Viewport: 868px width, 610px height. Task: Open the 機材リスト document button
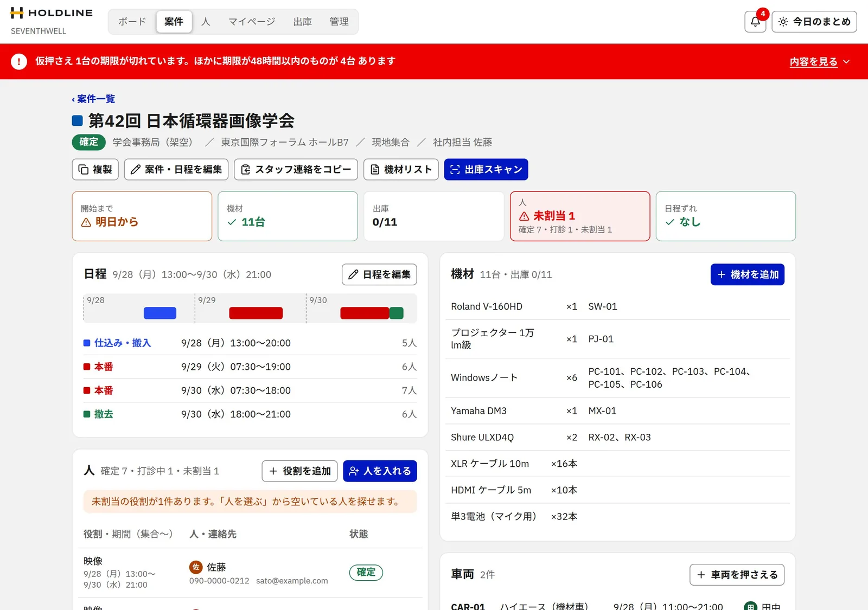pos(401,170)
